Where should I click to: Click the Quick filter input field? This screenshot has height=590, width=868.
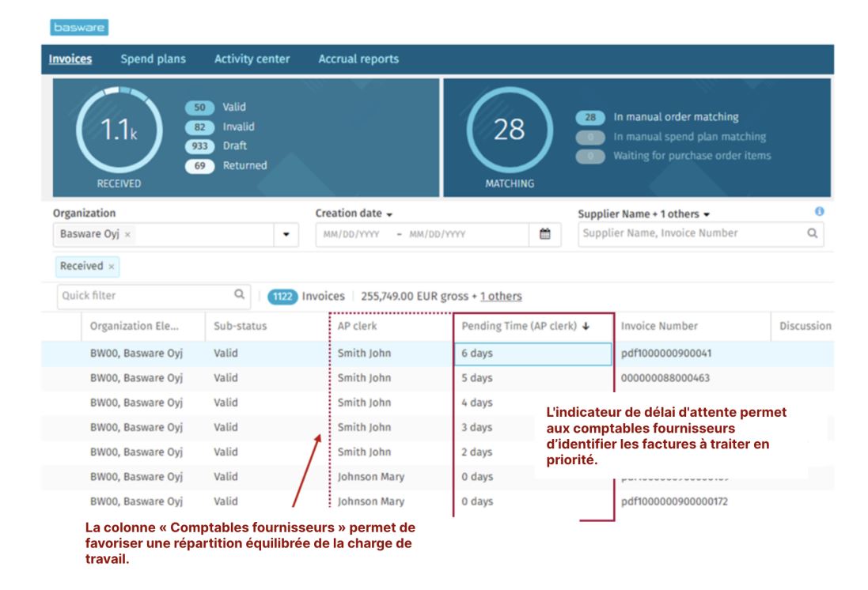point(142,296)
